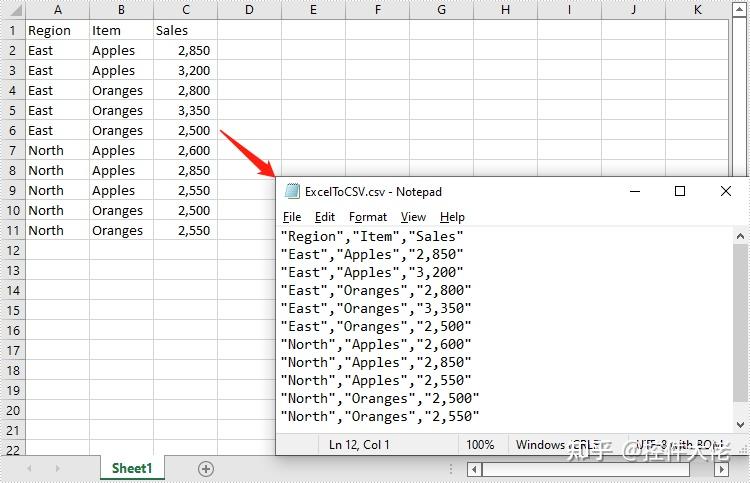Screen dimensions: 750x483
Task: Switch to the Sheet1 tab in Excel
Action: (x=132, y=468)
